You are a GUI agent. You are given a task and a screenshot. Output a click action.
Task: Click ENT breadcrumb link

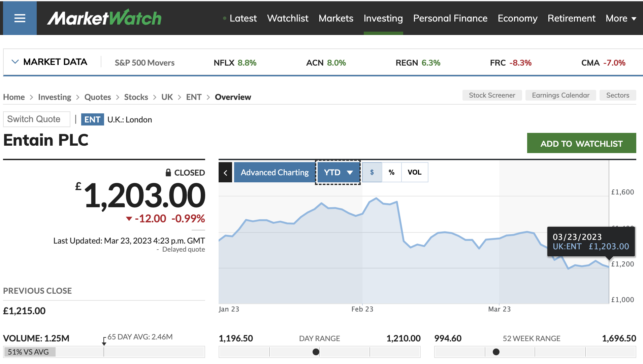tap(194, 97)
